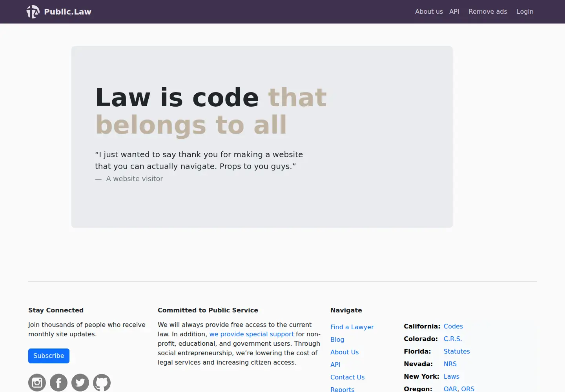The image size is (565, 392).
Task: Open the GitHub social icon
Action: (x=102, y=383)
